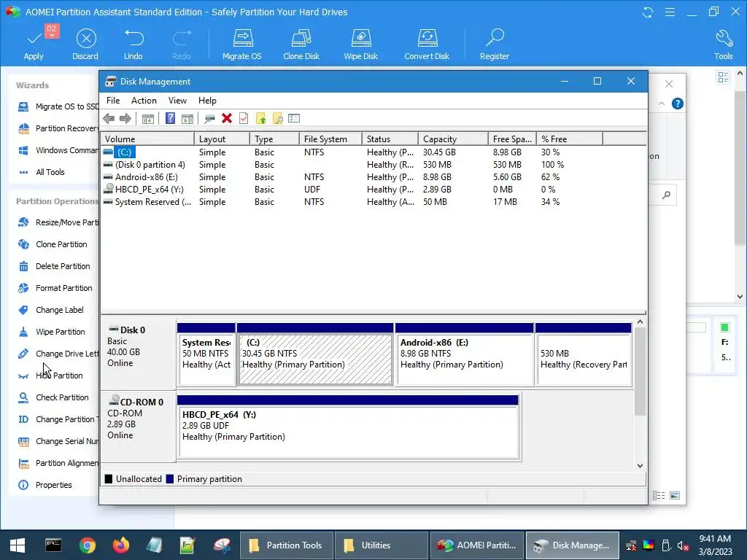The height and width of the screenshot is (560, 747).
Task: Sort by Volume column header
Action: click(147, 139)
